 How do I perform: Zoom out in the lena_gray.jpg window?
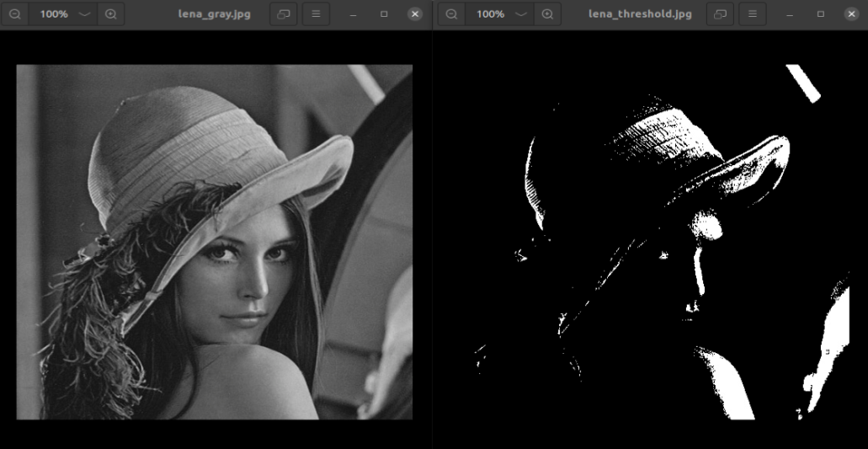pos(15,14)
